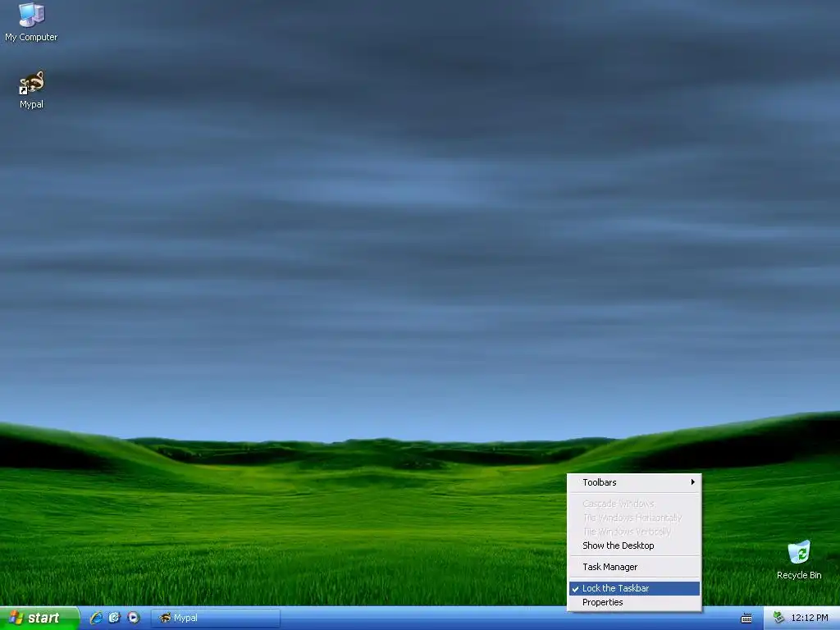Screen dimensions: 840x630
Task: Open the My Computer desktop icon
Action: 31,22
